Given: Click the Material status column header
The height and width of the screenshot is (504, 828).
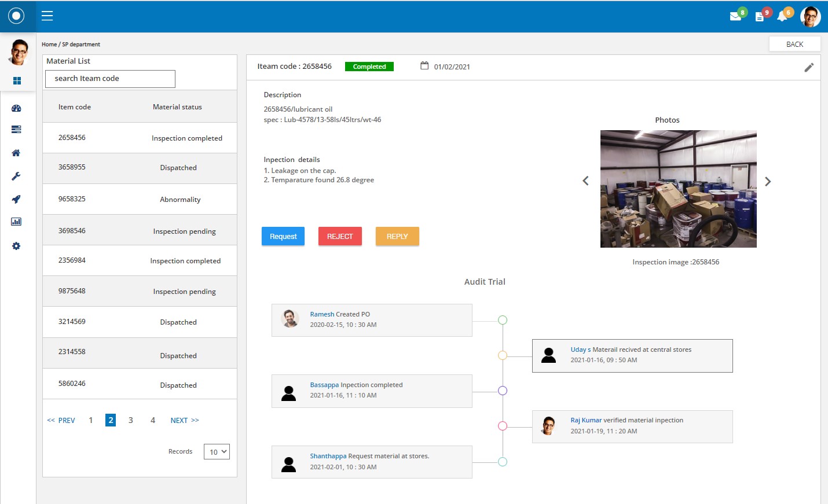Looking at the screenshot, I should coord(177,107).
